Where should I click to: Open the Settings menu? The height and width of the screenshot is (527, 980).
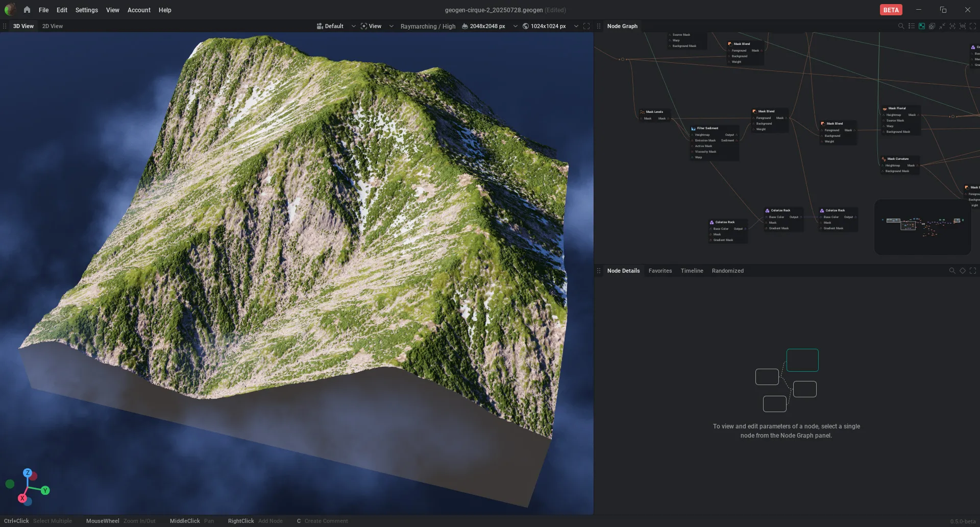point(86,10)
